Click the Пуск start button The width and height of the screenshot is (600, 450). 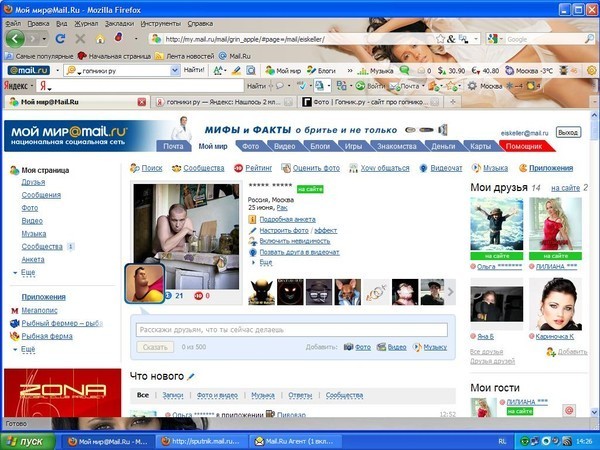pyautogui.click(x=26, y=442)
